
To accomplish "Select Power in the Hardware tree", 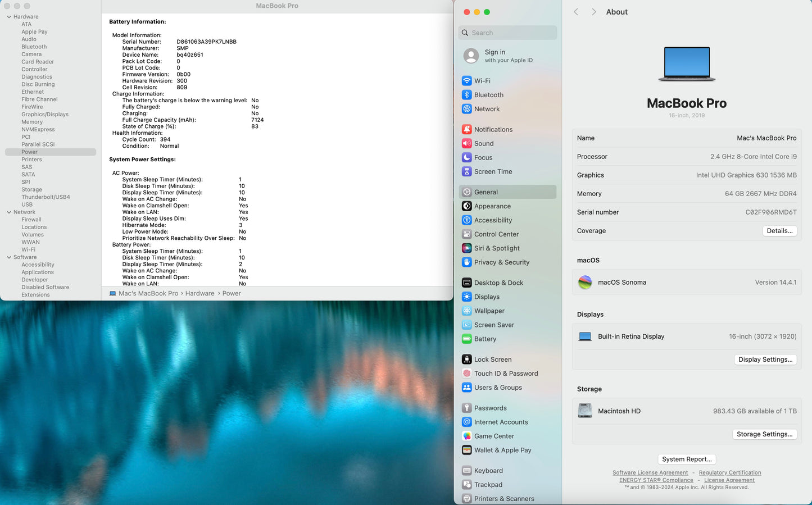I will click(51, 152).
